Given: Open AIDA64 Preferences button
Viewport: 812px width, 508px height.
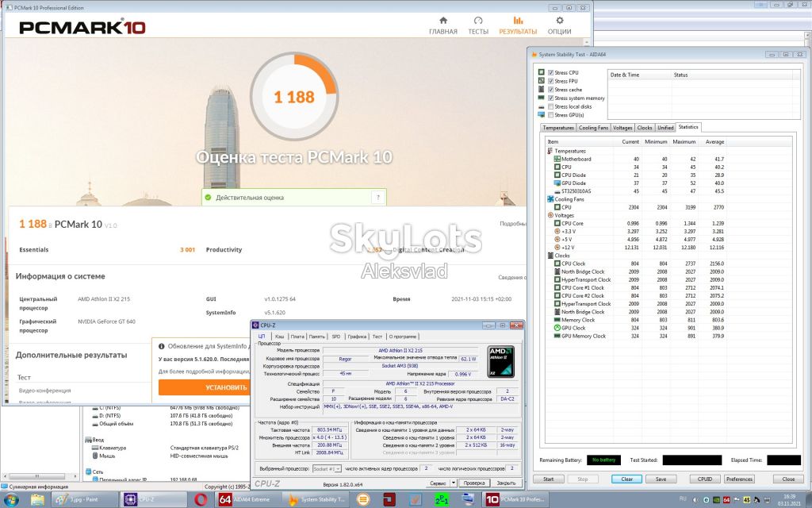Looking at the screenshot, I should (739, 479).
